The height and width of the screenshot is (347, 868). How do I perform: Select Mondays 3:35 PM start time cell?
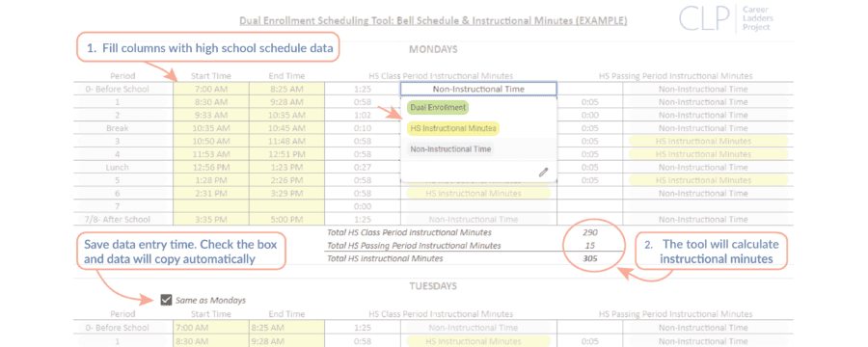coord(211,220)
